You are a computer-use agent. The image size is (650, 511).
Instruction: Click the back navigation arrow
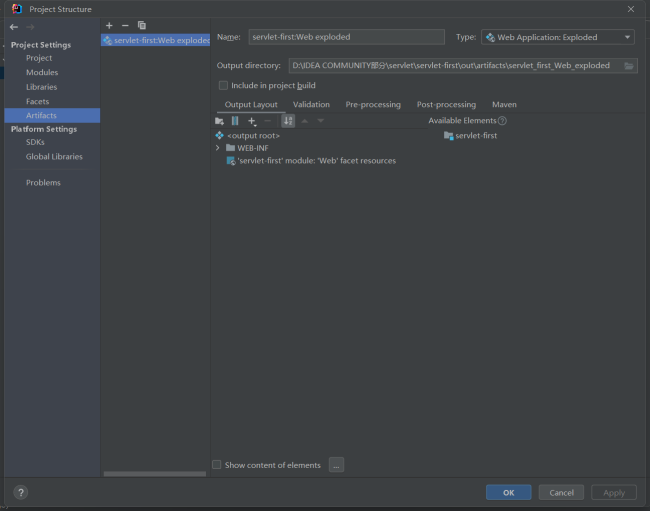point(14,27)
